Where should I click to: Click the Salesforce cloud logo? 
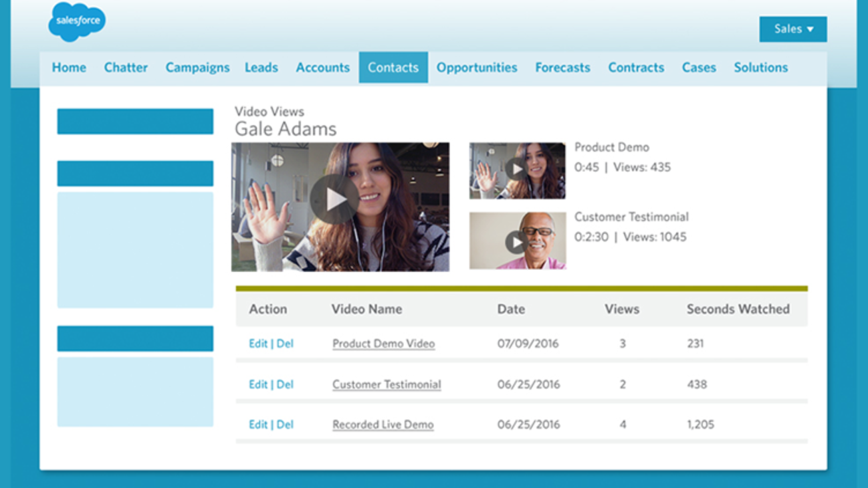pyautogui.click(x=76, y=22)
